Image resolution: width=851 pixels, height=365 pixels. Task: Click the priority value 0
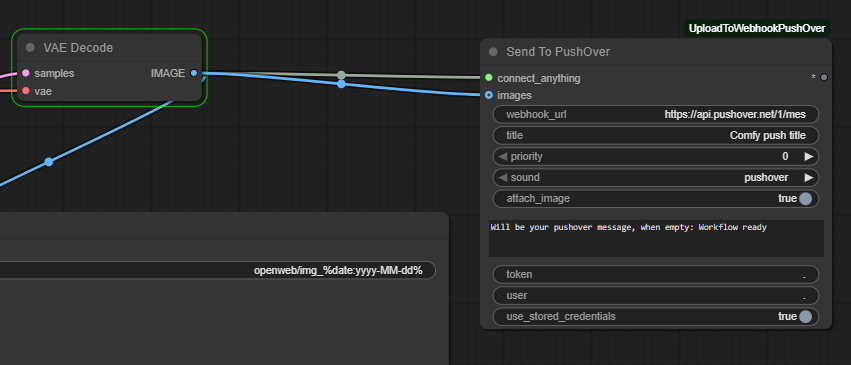[x=785, y=156]
